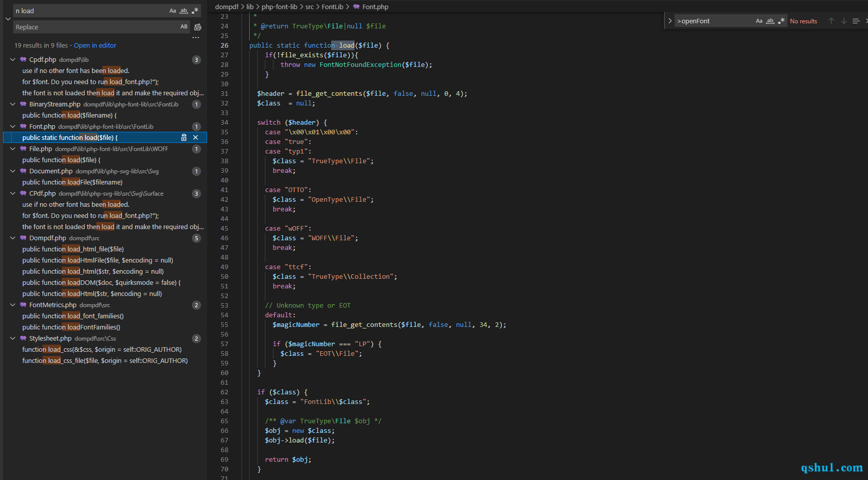The height and width of the screenshot is (480, 868).
Task: Collapse the Dompdf.php results group
Action: coord(13,238)
